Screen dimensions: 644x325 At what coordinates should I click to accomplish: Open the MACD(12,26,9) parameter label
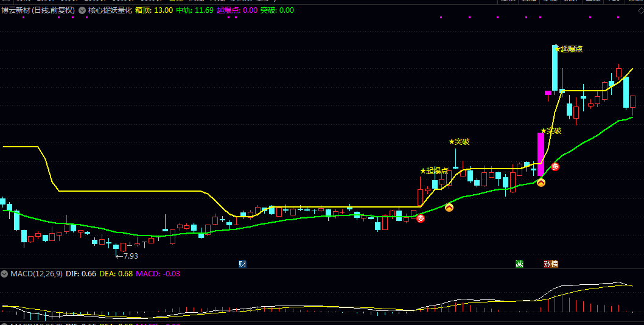click(37, 274)
